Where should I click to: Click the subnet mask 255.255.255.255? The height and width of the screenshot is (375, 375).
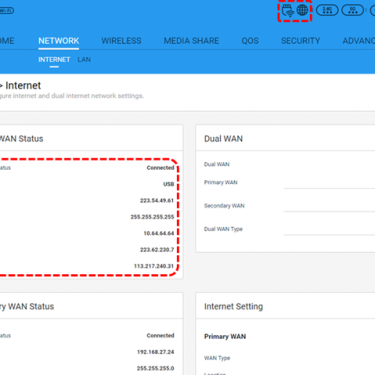point(152,217)
